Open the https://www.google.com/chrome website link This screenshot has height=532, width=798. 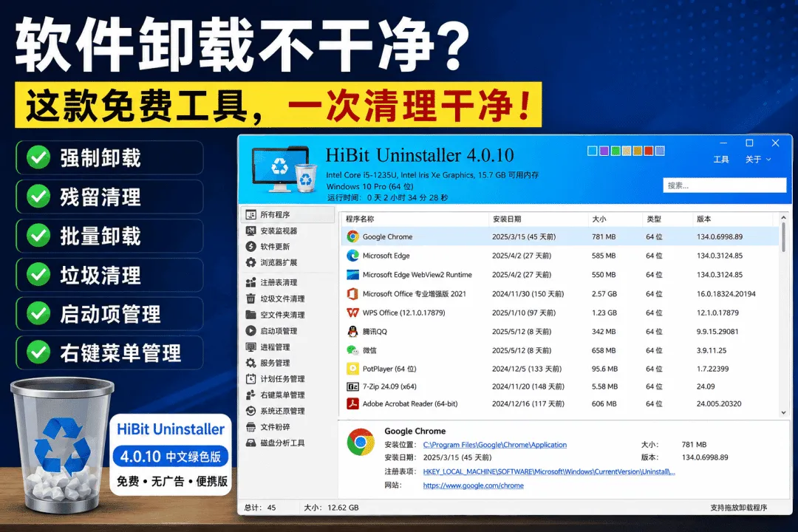click(x=474, y=485)
